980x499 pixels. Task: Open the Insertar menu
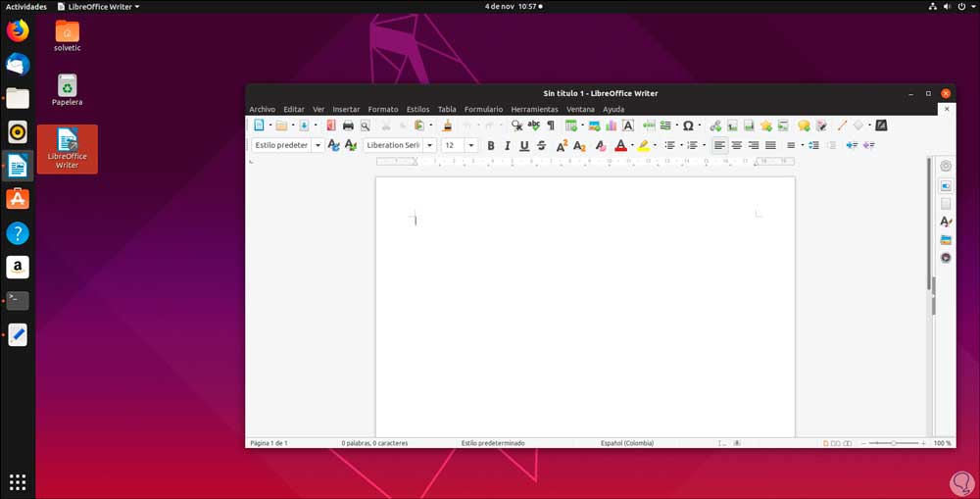pos(346,110)
